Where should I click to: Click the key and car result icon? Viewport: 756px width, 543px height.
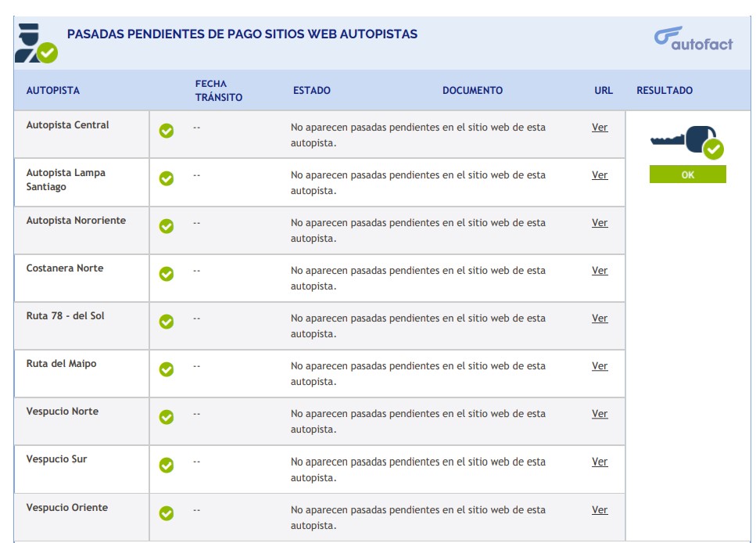(687, 142)
